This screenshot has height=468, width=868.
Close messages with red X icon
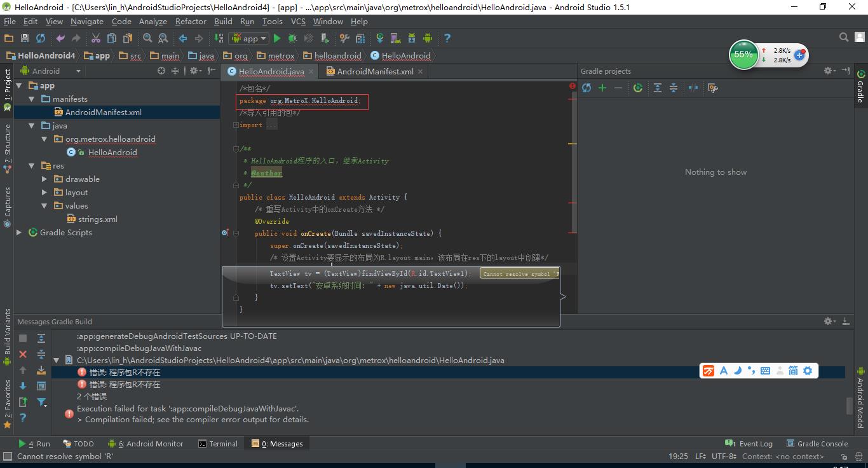[23, 354]
